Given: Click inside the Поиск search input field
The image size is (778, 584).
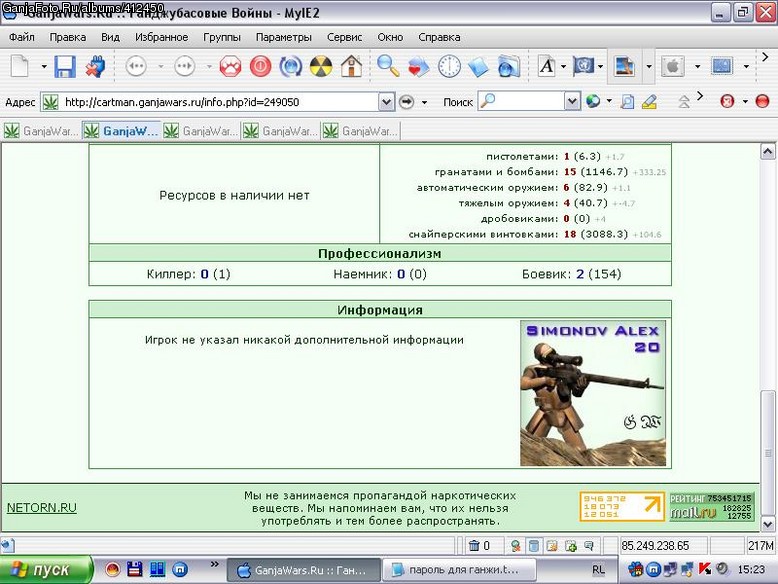Looking at the screenshot, I should coord(521,102).
